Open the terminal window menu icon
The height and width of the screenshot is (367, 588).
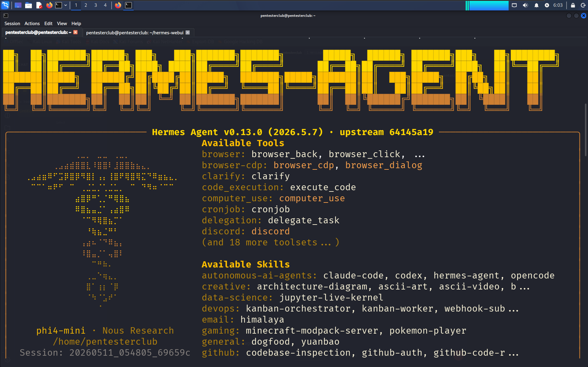click(x=6, y=15)
